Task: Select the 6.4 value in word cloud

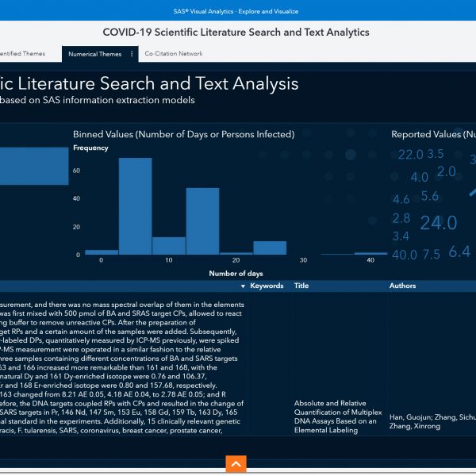Action: pos(459,251)
